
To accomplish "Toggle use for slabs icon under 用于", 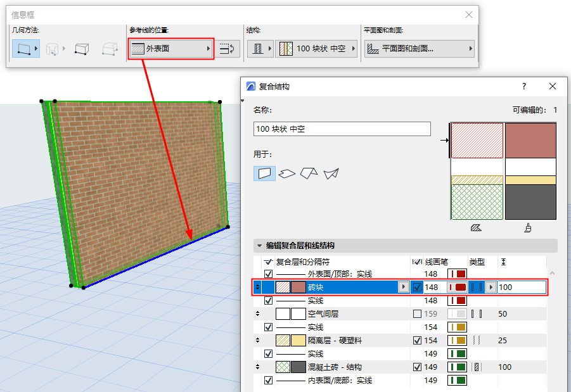I will (287, 174).
